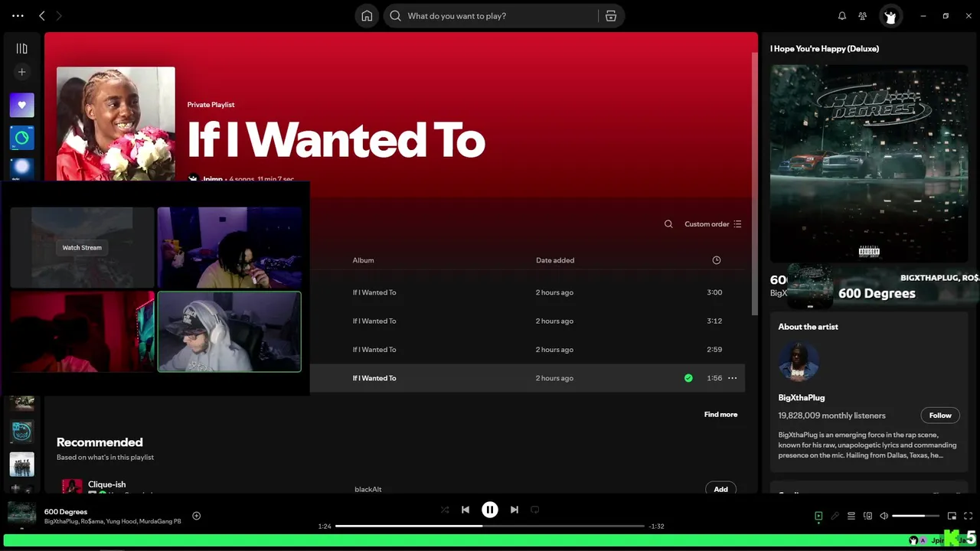The image size is (980, 551).
Task: Open album link on the highlighted 1:56 row
Action: coord(374,378)
